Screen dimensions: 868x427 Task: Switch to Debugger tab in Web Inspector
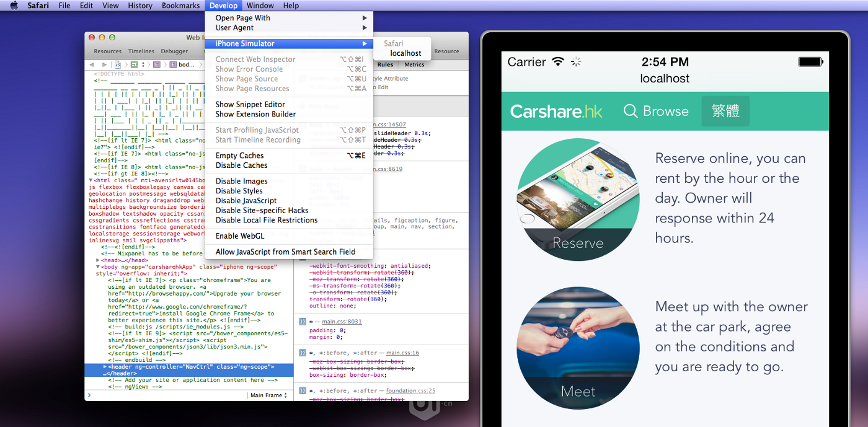coord(174,51)
